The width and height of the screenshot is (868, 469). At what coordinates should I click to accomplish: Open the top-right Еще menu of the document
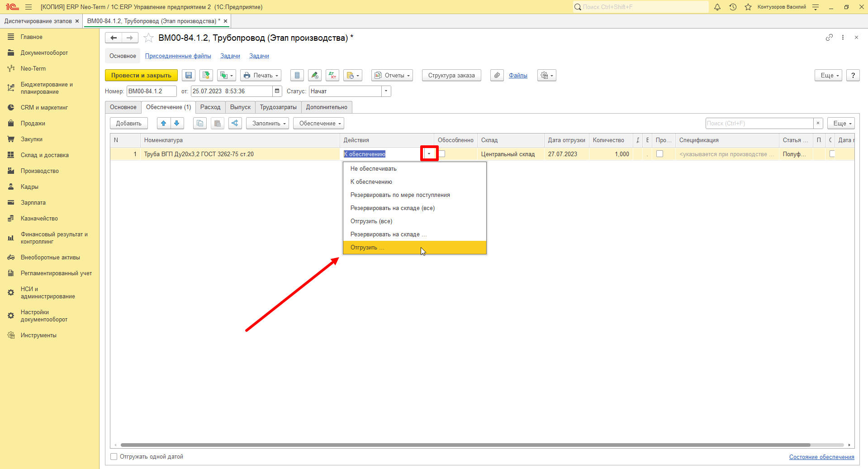pos(828,75)
